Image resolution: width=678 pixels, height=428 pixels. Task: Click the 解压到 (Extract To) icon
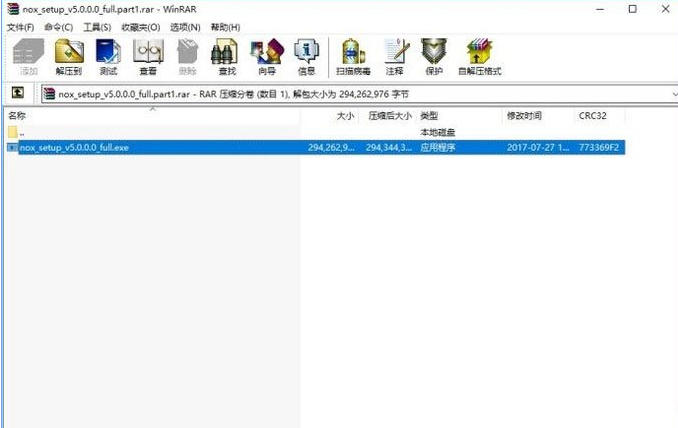69,57
